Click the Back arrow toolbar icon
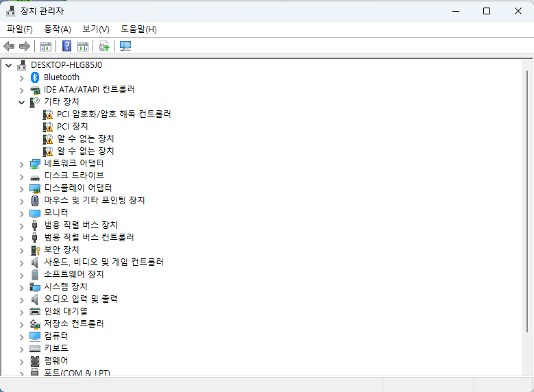 pyautogui.click(x=9, y=46)
